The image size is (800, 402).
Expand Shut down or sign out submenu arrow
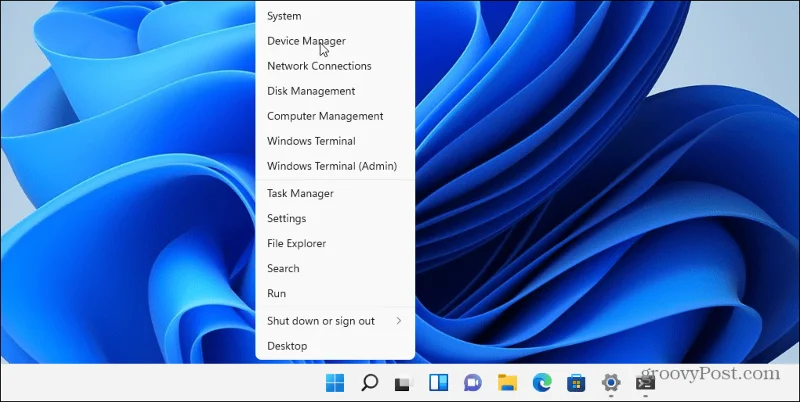point(398,321)
